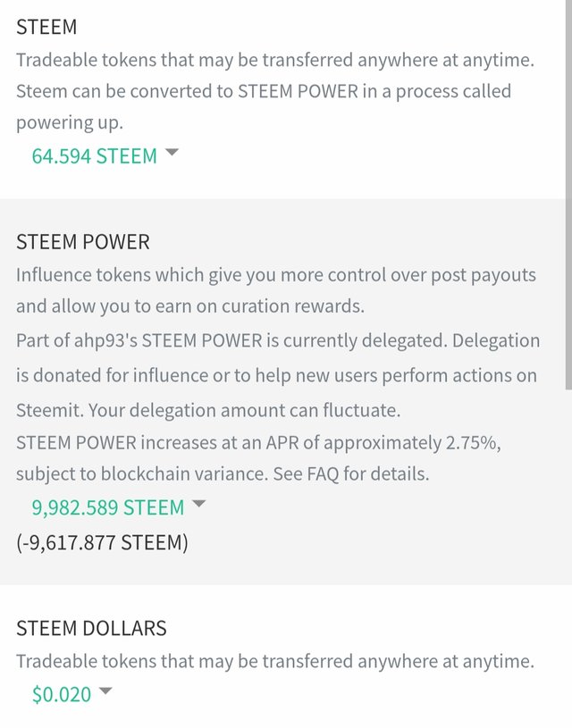Click the STEEM POWER section heading
This screenshot has height=728, width=572.
[83, 242]
